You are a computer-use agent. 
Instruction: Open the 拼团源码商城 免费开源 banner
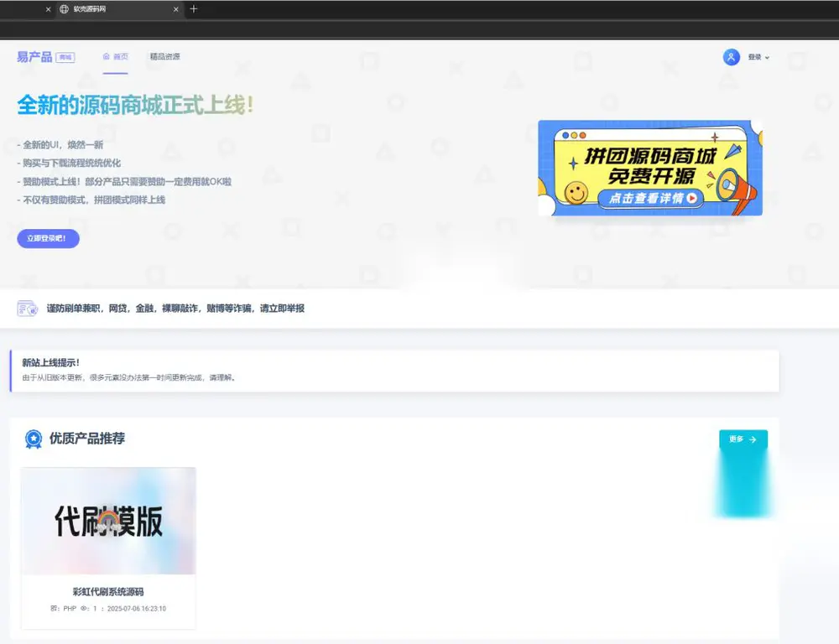tap(650, 168)
